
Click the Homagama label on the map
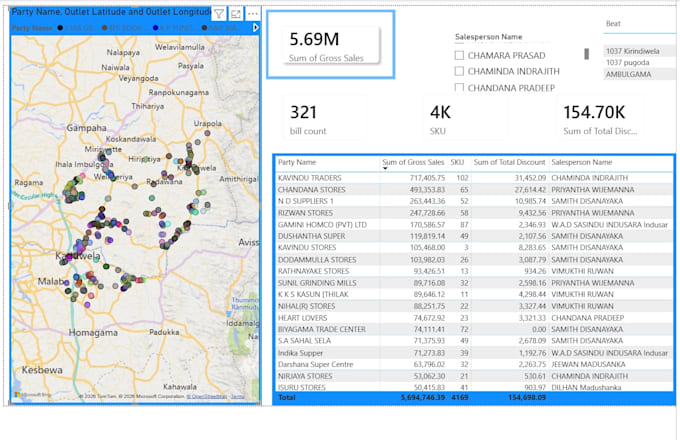[93, 332]
